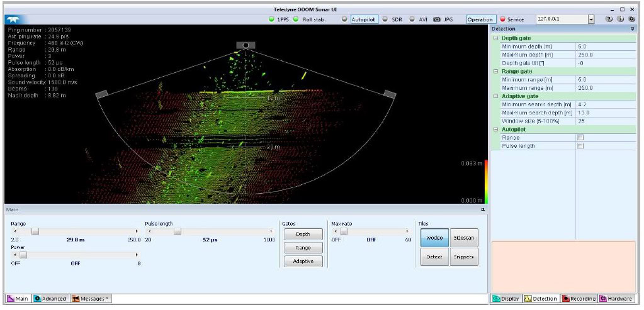Screen dimensions: 644x310
Task: Click the color scale bar
Action: pos(486,182)
